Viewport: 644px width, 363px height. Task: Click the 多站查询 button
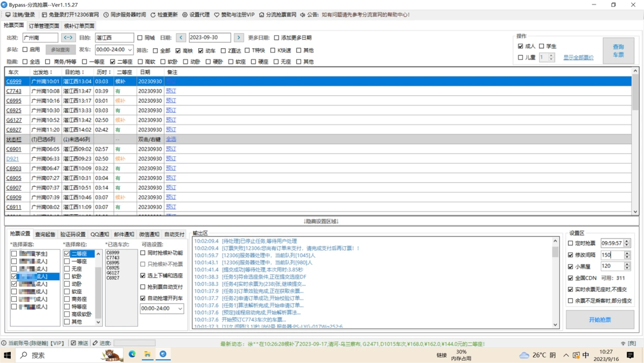click(61, 50)
